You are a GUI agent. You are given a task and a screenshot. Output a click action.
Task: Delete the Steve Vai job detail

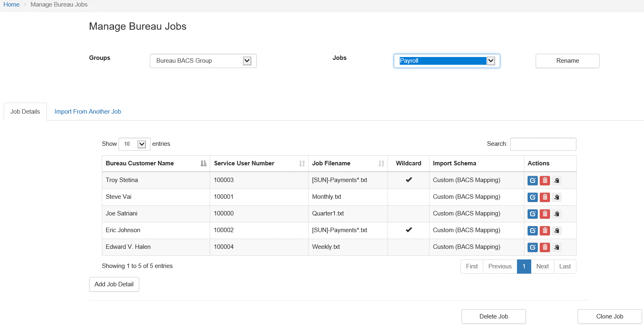point(545,197)
